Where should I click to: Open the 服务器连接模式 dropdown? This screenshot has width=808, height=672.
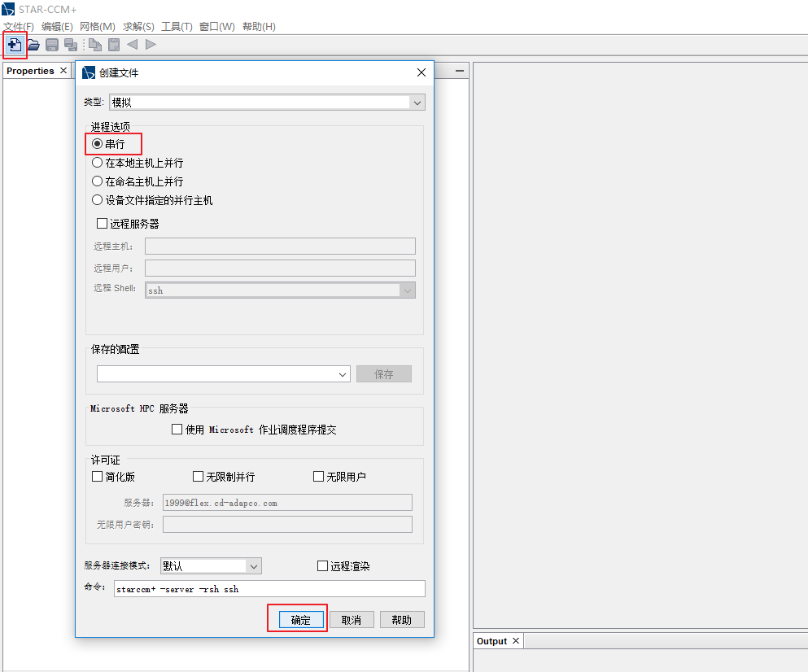[x=253, y=565]
